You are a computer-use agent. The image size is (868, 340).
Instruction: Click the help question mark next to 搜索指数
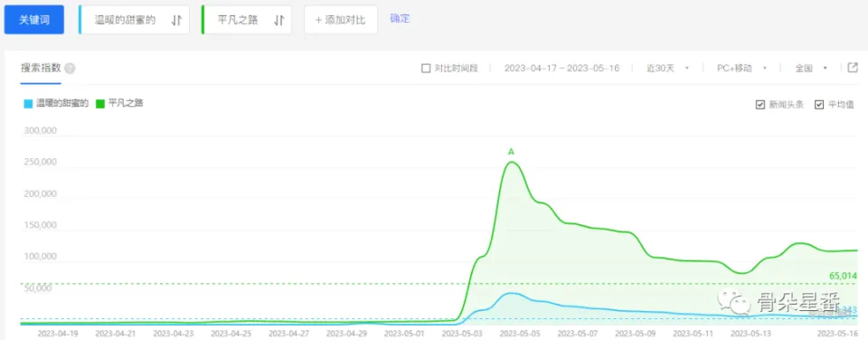tap(70, 68)
